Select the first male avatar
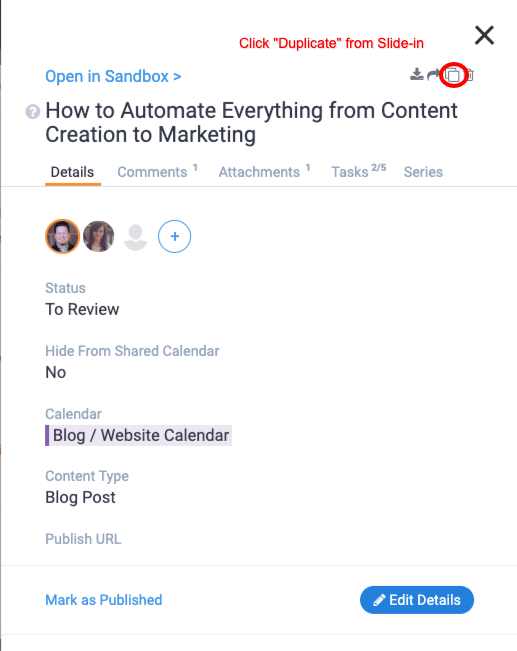The width and height of the screenshot is (517, 651). (62, 236)
